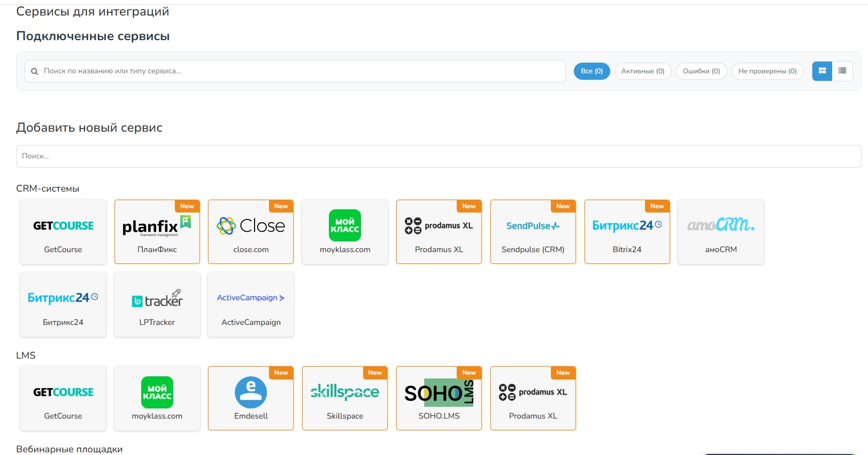Select the Emdesell LMS tile

pos(251,398)
